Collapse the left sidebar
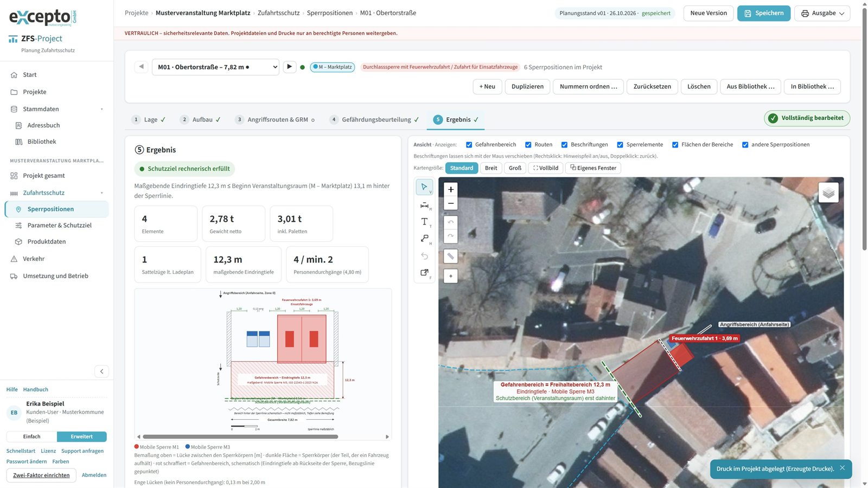This screenshot has width=868, height=488. click(101, 371)
